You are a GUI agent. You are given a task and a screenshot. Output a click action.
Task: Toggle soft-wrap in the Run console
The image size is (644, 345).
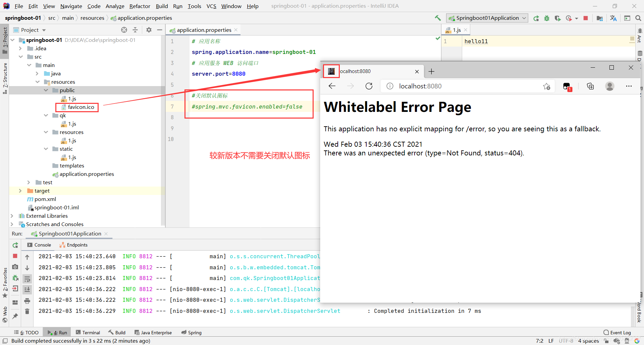click(x=27, y=278)
